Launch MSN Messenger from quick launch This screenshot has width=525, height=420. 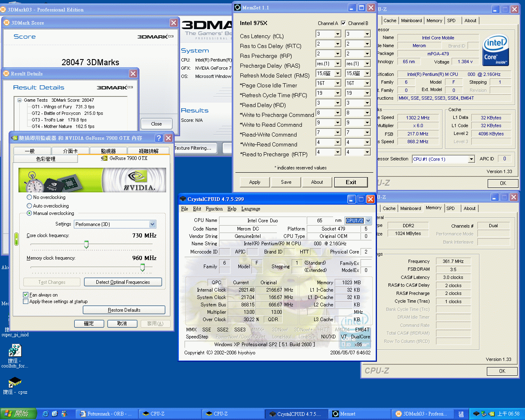coord(64,414)
